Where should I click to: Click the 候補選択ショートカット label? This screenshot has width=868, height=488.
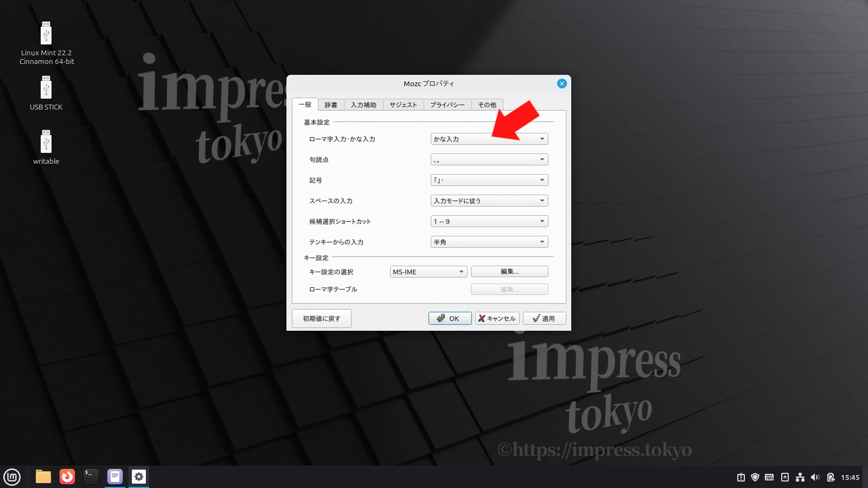tap(340, 222)
